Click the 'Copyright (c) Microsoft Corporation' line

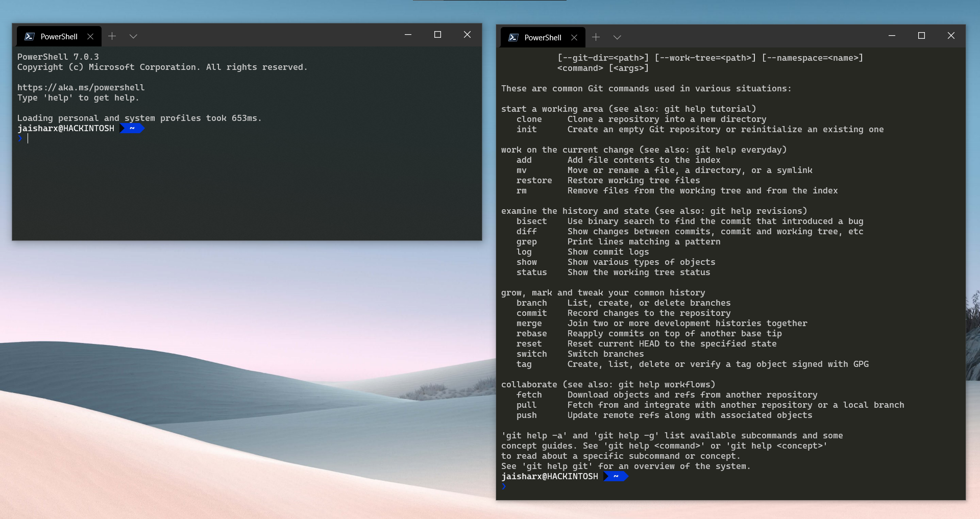162,67
